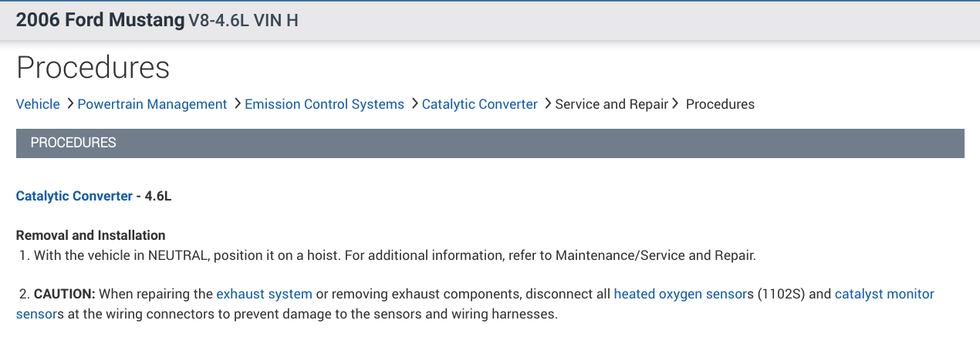Open Emission Control Systems breadcrumb
This screenshot has width=980, height=354.
[324, 104]
